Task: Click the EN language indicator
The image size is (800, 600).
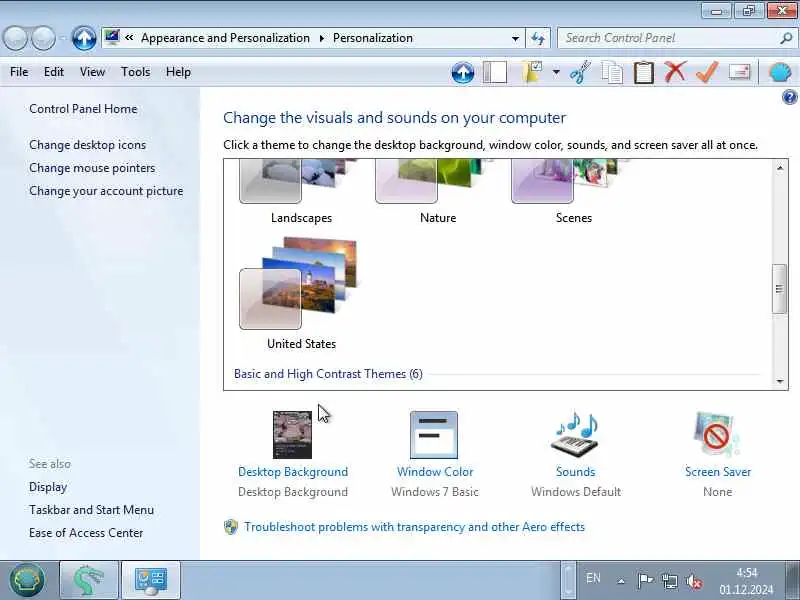Action: [593, 578]
